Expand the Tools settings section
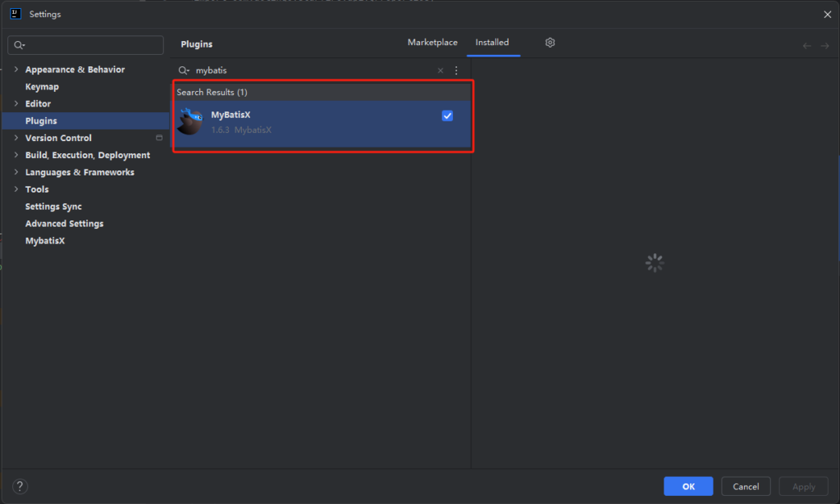The image size is (840, 504). click(x=16, y=188)
